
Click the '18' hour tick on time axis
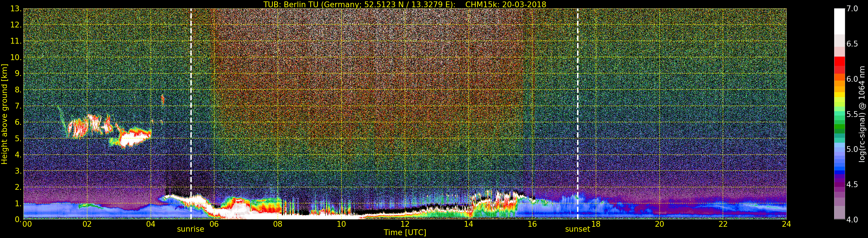point(596,224)
